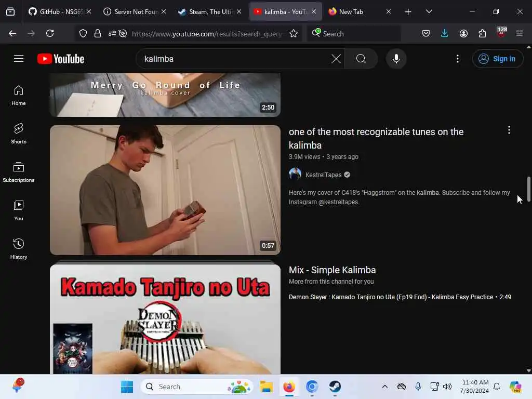This screenshot has width=532, height=399.
Task: Open the Firefox View button in the tab bar
Action: 10,11
